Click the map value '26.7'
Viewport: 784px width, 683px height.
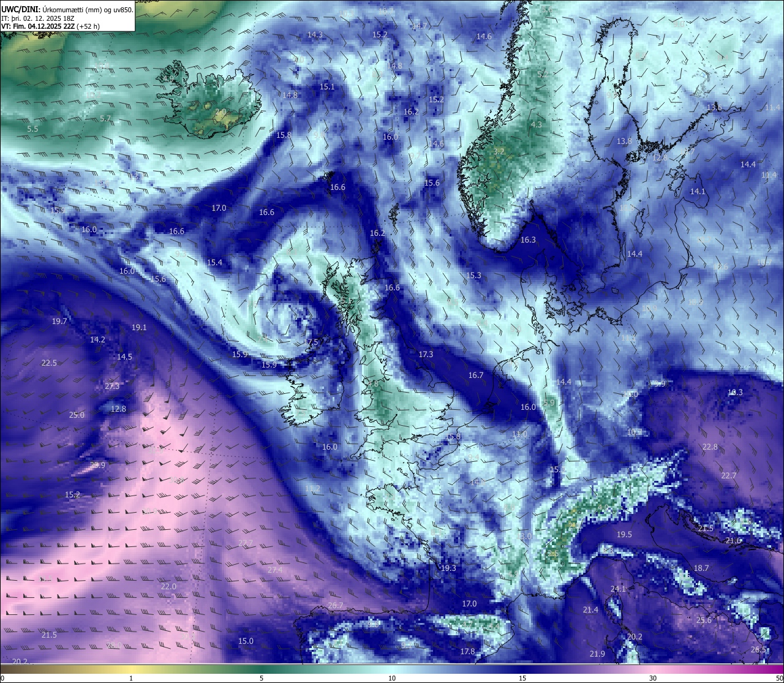point(336,606)
